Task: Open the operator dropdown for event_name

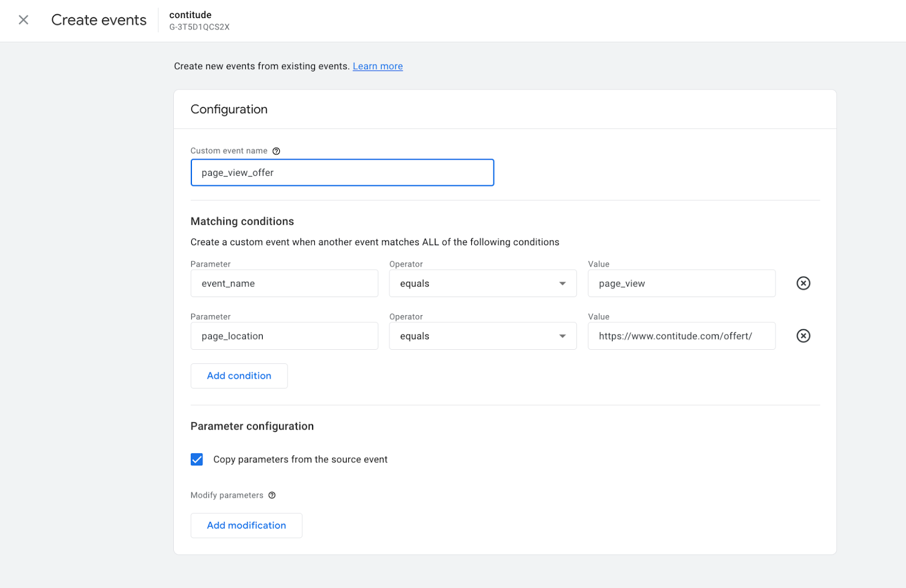Action: [482, 284]
